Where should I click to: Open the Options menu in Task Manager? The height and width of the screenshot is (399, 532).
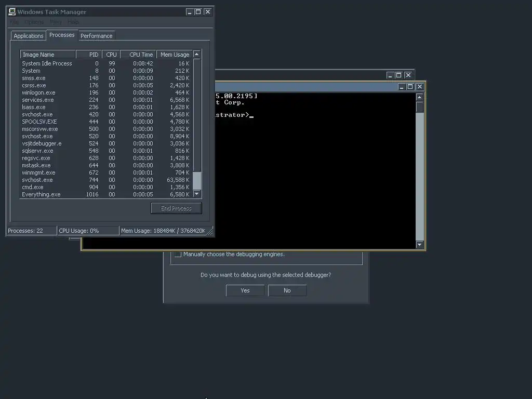pos(34,22)
